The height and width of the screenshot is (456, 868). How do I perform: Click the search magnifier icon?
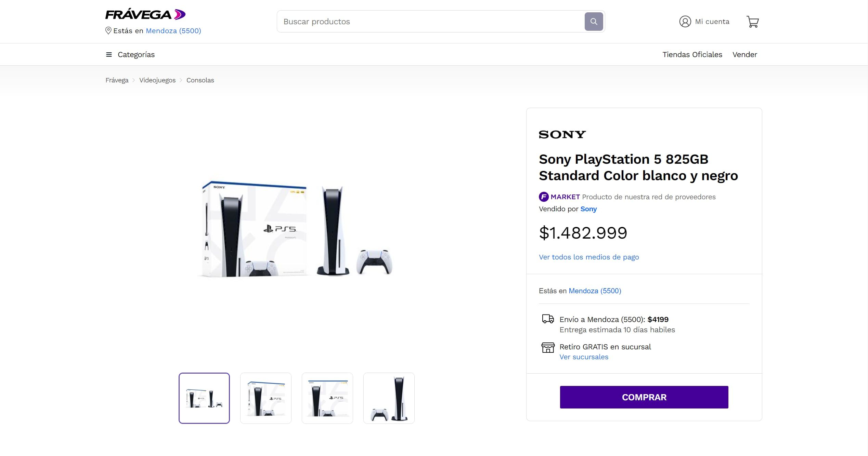pyautogui.click(x=594, y=21)
